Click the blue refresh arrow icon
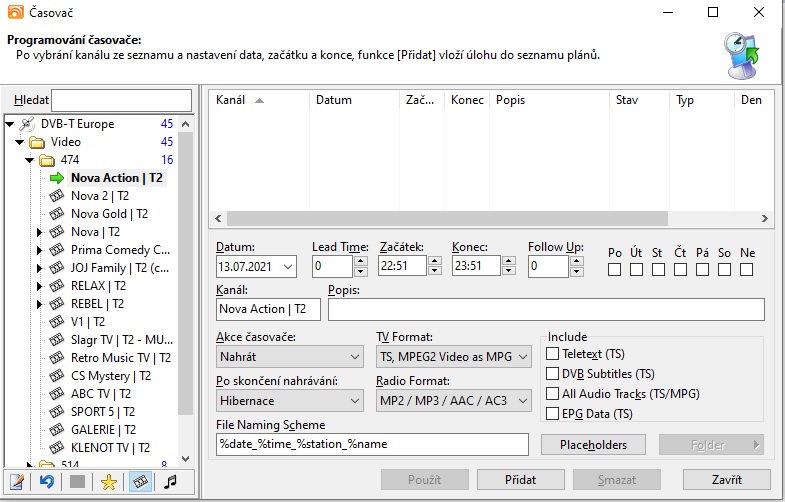This screenshot has height=502, width=785. pyautogui.click(x=46, y=482)
